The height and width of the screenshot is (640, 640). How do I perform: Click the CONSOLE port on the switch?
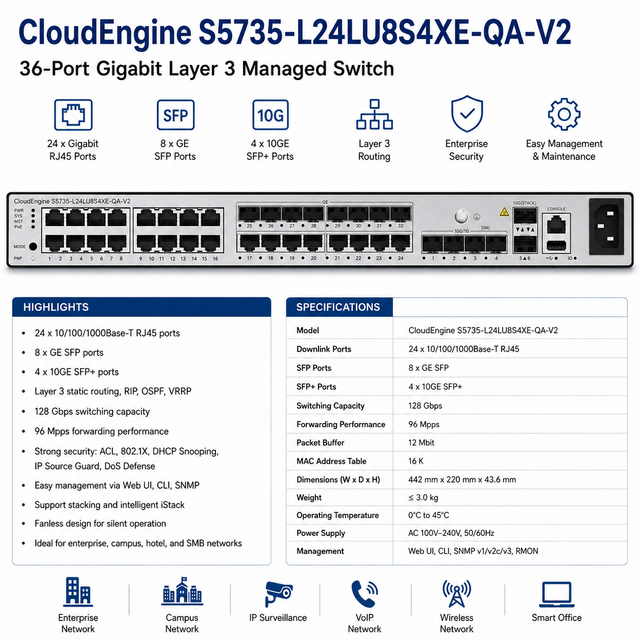tap(556, 225)
